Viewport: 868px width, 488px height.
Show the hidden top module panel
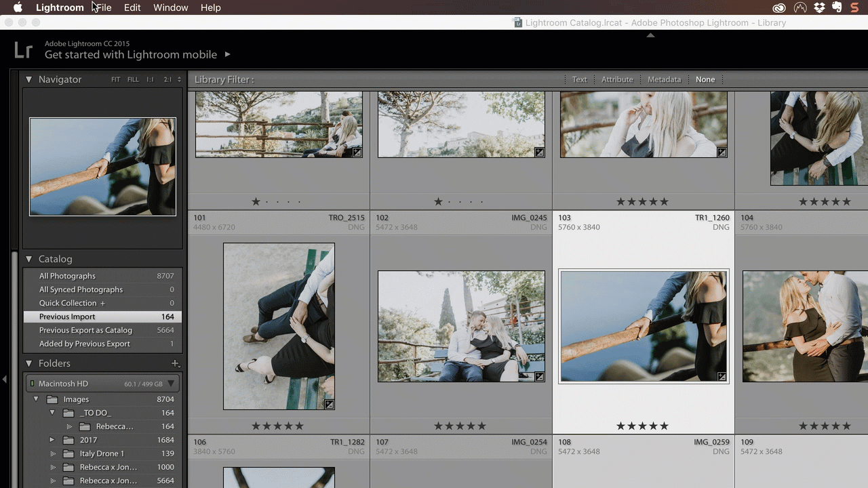[650, 35]
